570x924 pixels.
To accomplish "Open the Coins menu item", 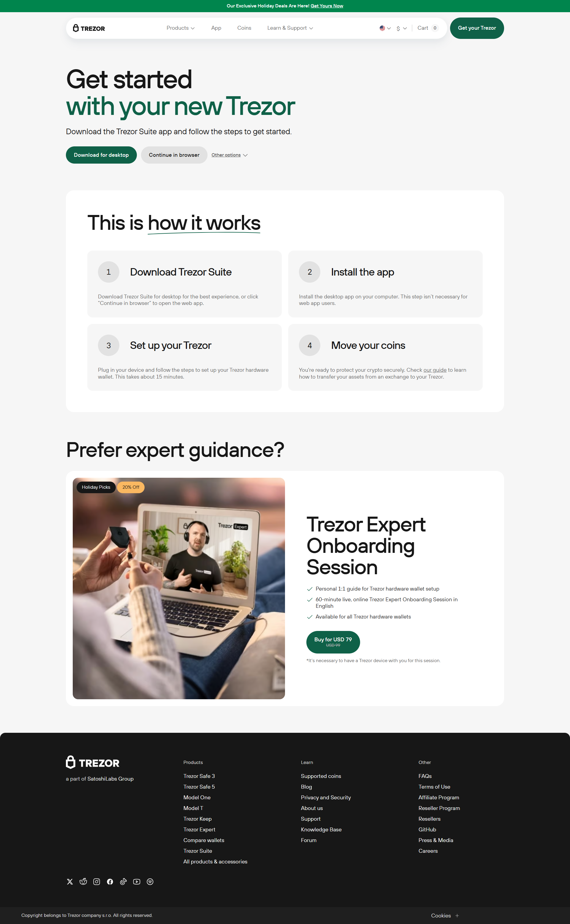I will click(244, 28).
